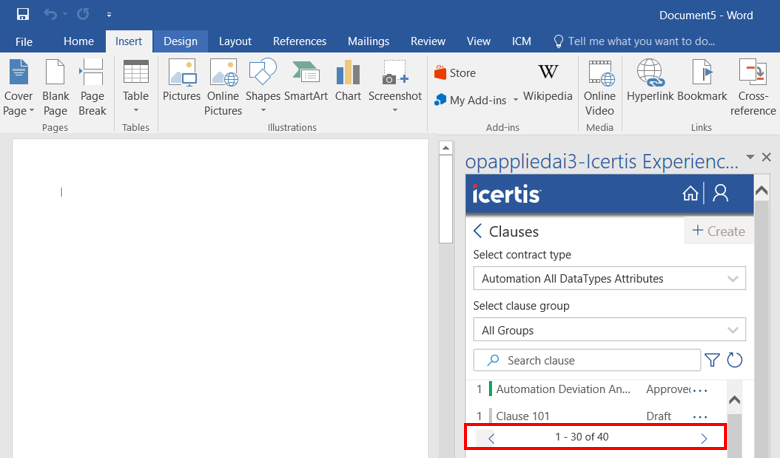This screenshot has height=458, width=780.
Task: Refresh the clause list
Action: [x=735, y=360]
